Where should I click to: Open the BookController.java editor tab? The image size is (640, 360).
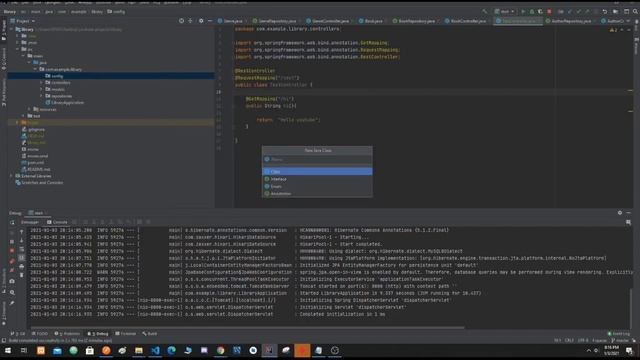pyautogui.click(x=465, y=21)
